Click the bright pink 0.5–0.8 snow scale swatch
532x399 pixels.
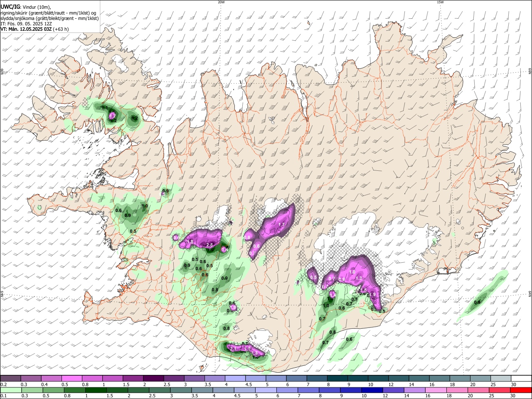click(72, 378)
